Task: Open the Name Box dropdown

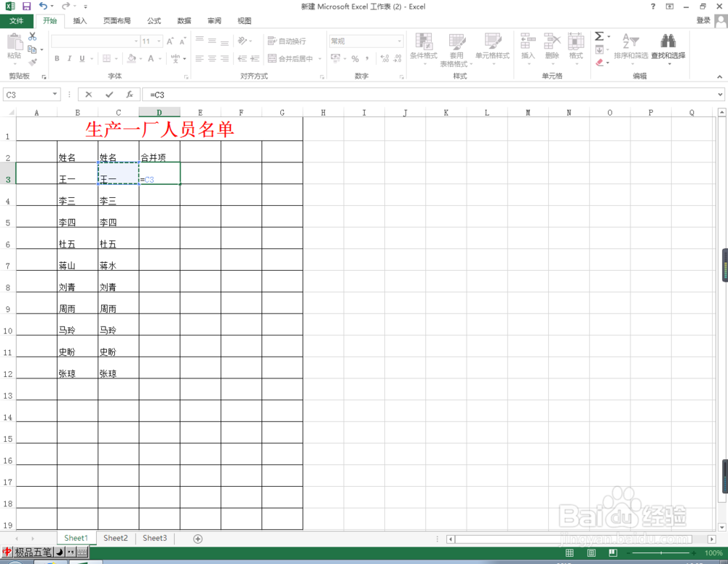Action: click(x=55, y=94)
